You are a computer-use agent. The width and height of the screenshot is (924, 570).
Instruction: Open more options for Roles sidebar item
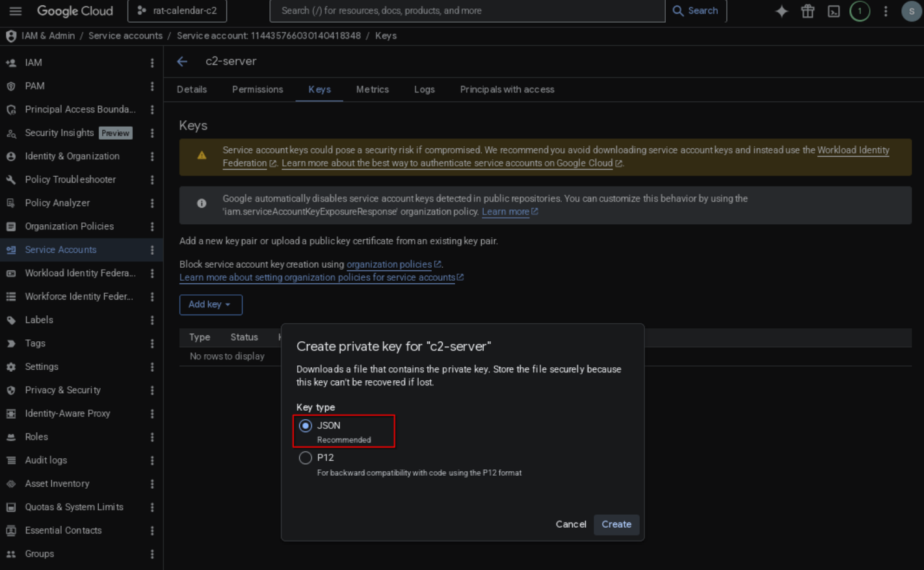pyautogui.click(x=152, y=437)
